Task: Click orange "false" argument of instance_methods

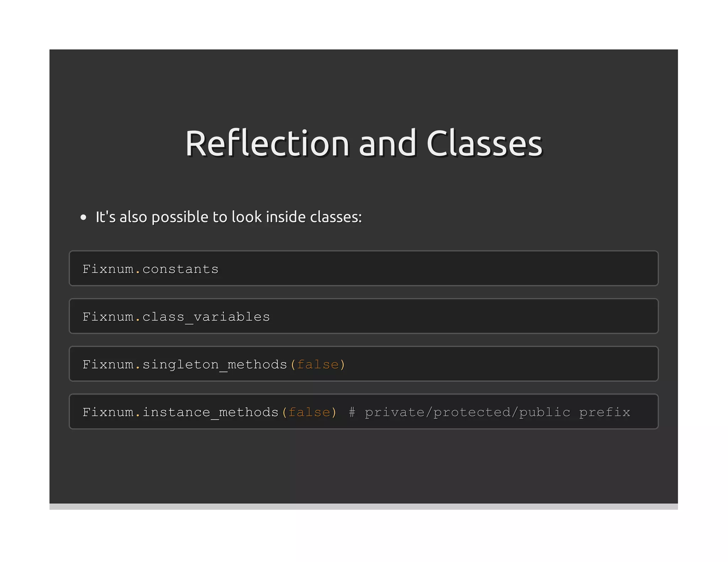Action: point(309,412)
